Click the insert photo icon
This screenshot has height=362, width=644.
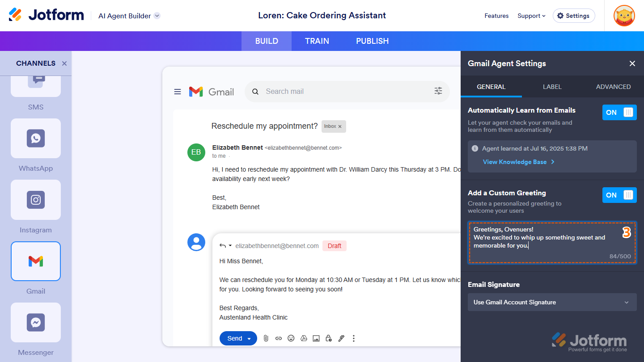[x=316, y=338]
